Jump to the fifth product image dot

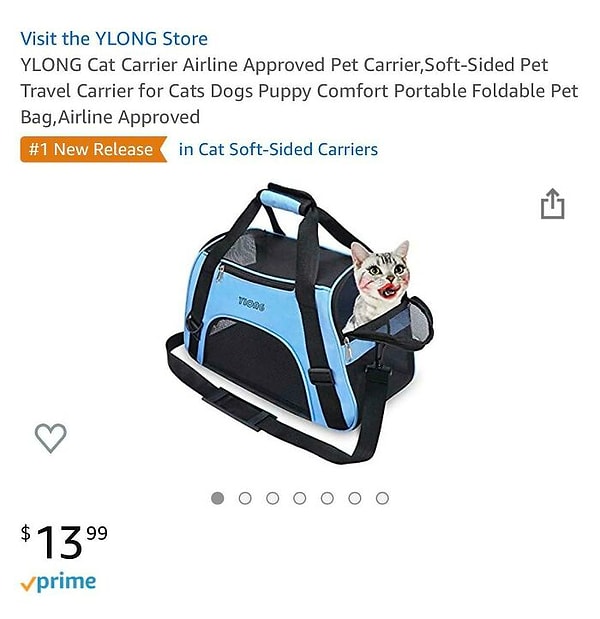(327, 498)
